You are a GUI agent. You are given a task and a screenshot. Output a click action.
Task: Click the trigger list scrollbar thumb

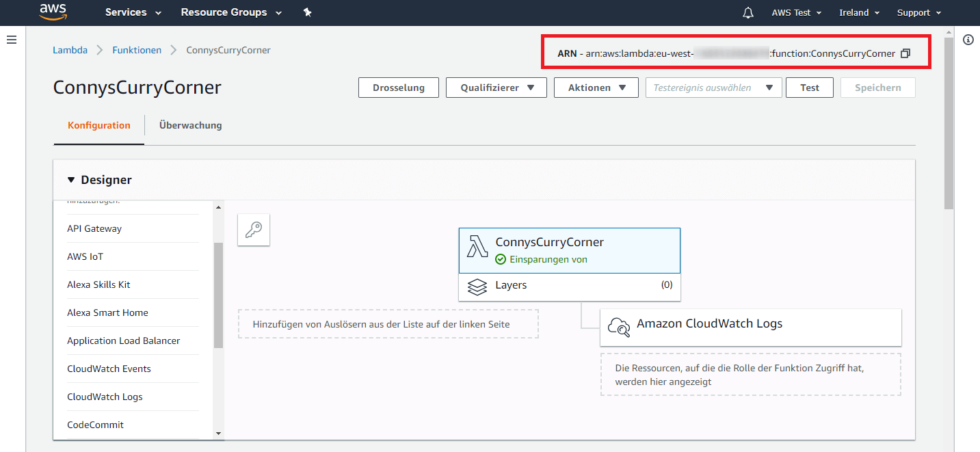218,295
